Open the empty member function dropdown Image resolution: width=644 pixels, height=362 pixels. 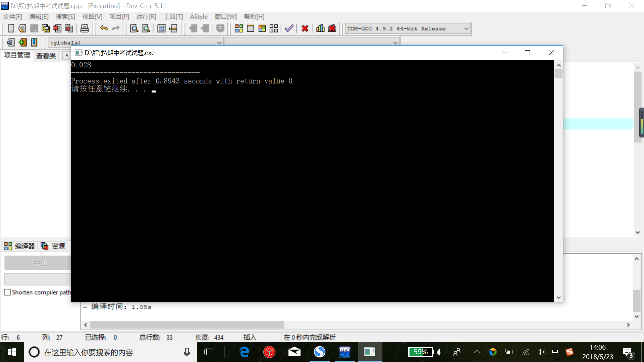395,43
